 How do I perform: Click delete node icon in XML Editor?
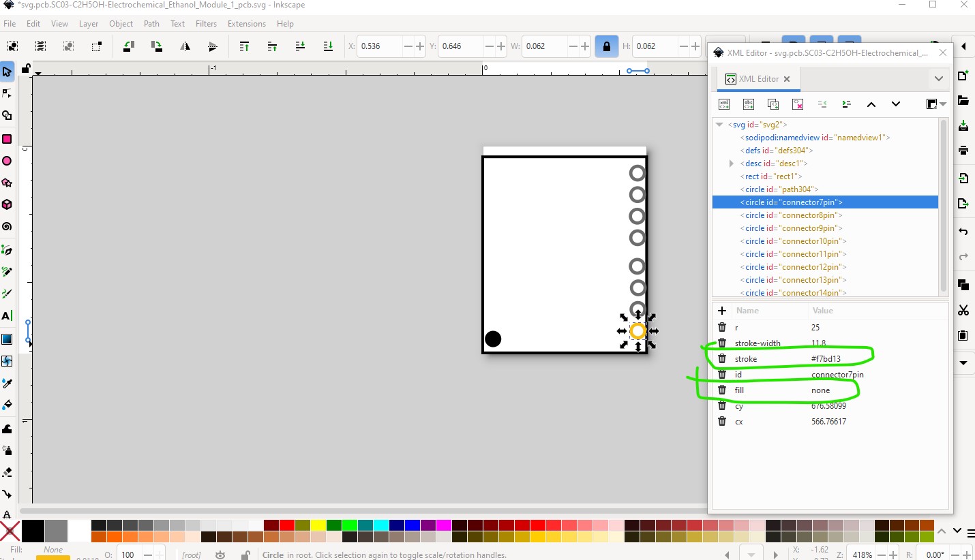(798, 104)
